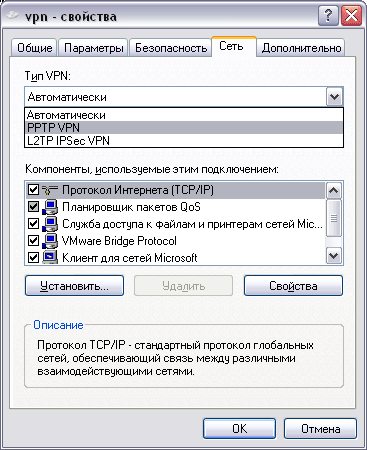Close the vpn properties dialog window
367x450 pixels.
pos(351,15)
